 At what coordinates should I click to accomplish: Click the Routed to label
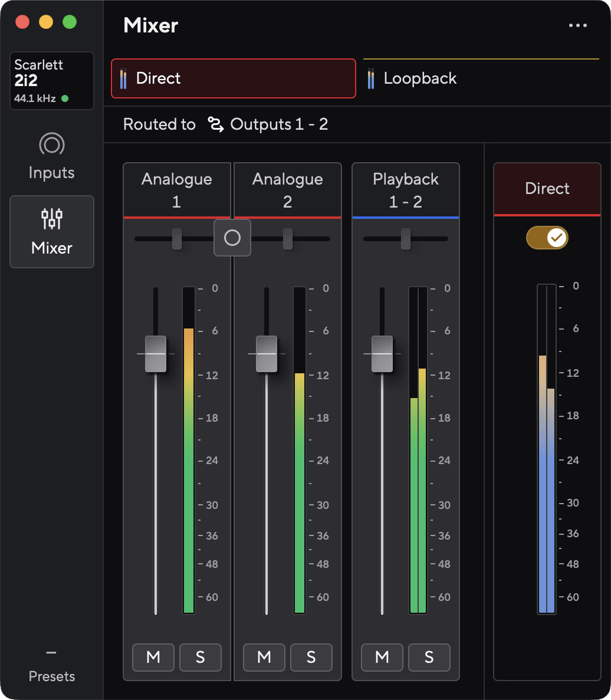point(159,124)
